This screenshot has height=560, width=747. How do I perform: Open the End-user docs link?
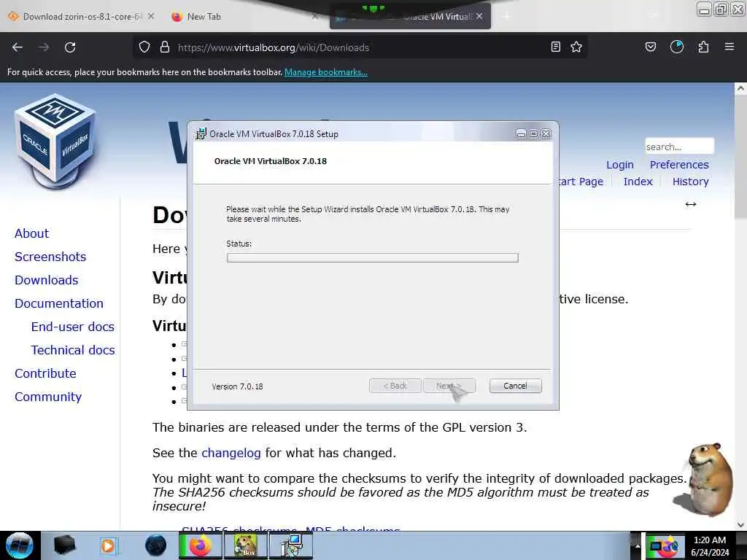(x=73, y=327)
